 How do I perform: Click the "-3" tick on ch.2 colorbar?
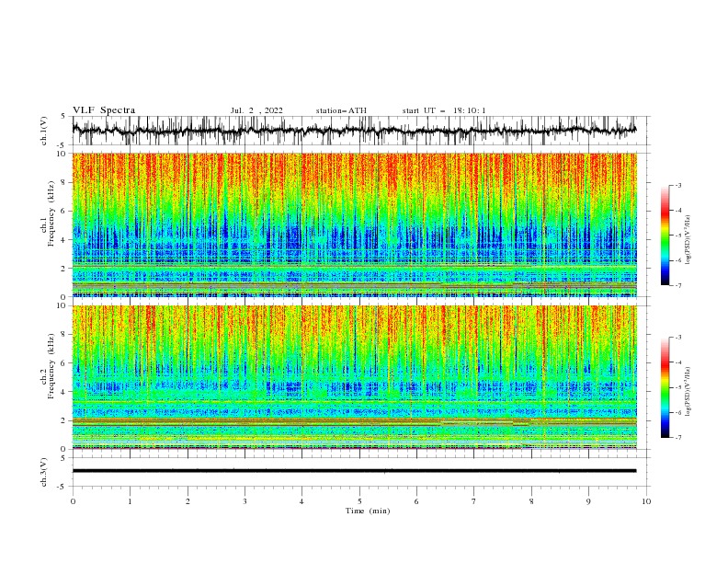pyautogui.click(x=677, y=338)
